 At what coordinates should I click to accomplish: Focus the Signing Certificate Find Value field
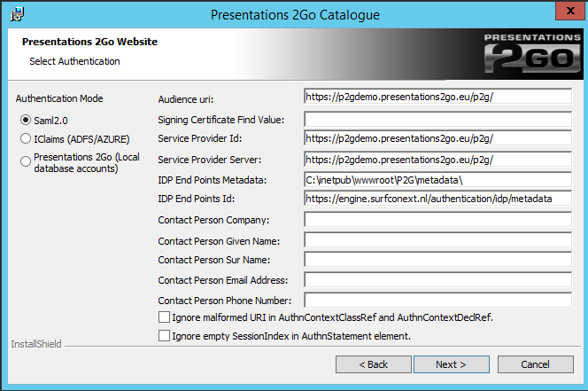(438, 119)
